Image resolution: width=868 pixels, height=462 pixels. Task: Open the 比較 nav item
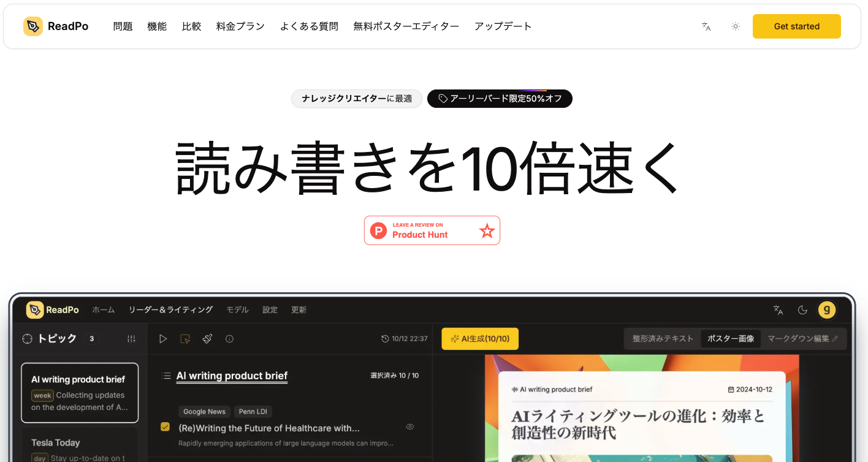192,26
